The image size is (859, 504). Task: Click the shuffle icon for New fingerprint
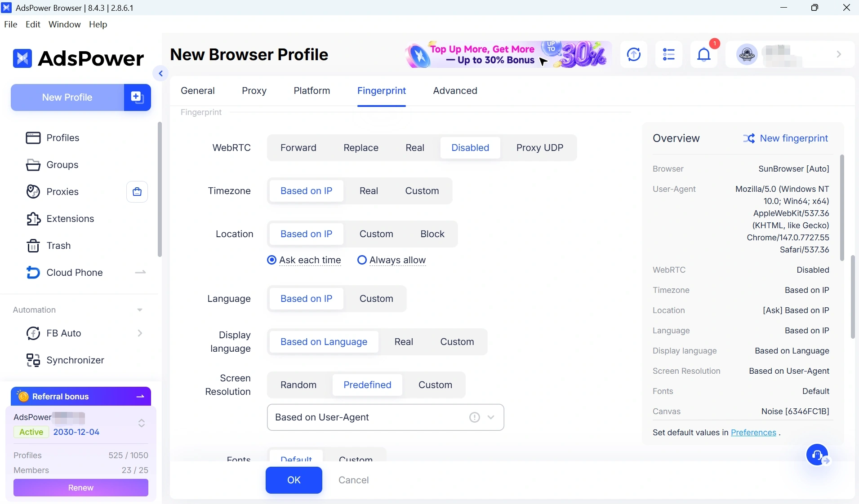749,138
